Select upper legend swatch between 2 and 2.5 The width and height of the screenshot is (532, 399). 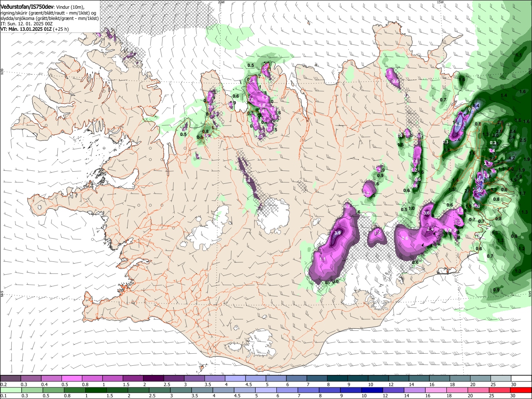click(x=153, y=379)
